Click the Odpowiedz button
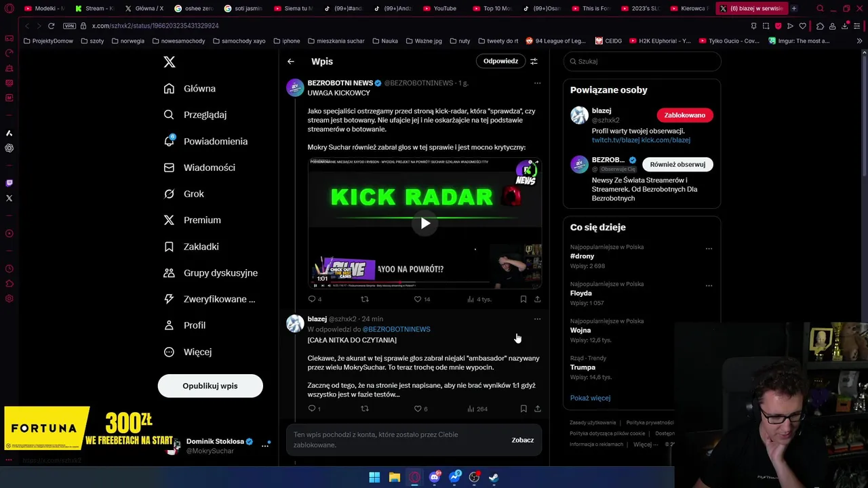The width and height of the screenshot is (868, 488). [x=500, y=61]
